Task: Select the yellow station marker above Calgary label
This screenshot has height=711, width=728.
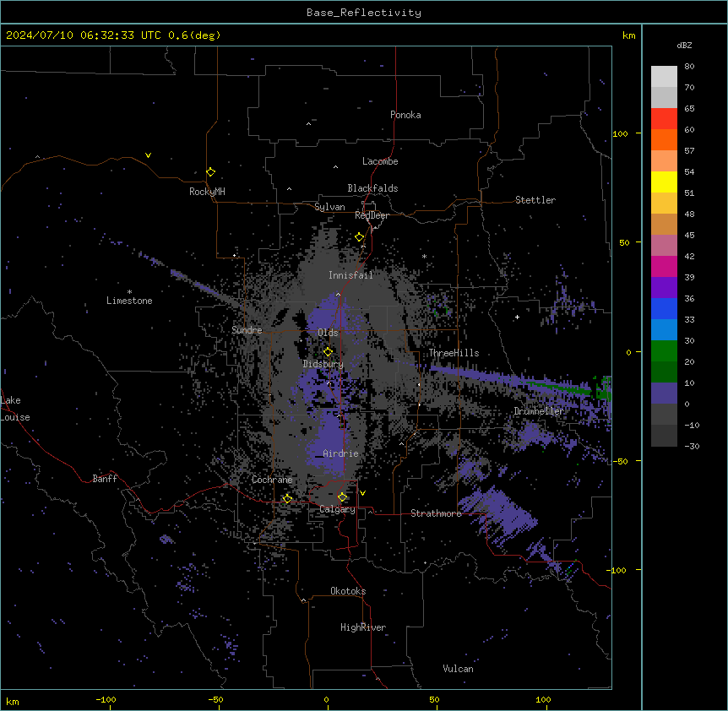Action: pos(343,497)
